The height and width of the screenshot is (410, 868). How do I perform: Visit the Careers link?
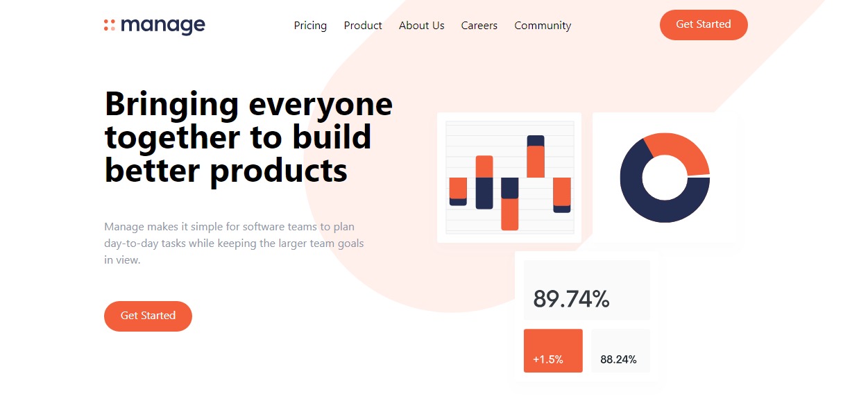[x=479, y=26]
